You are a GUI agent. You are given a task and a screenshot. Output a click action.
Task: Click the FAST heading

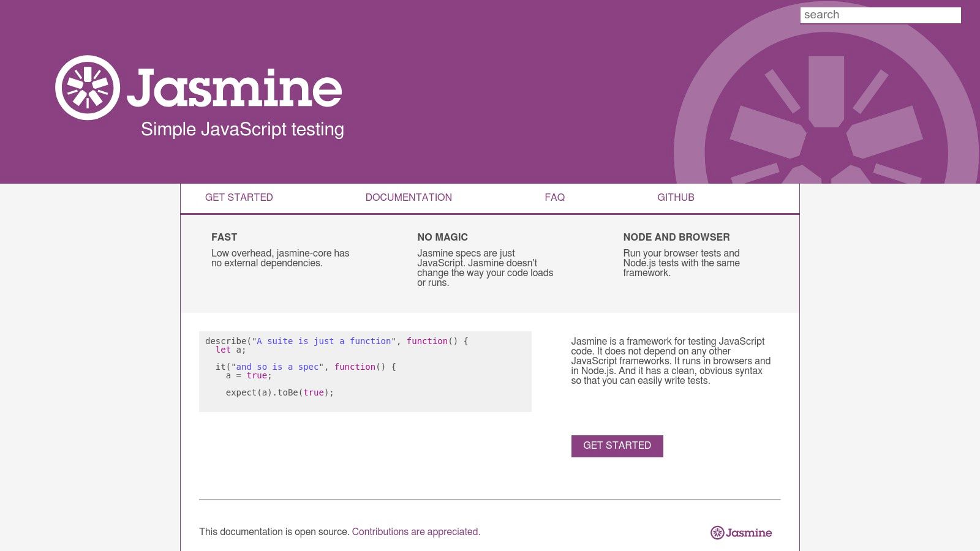pyautogui.click(x=224, y=237)
